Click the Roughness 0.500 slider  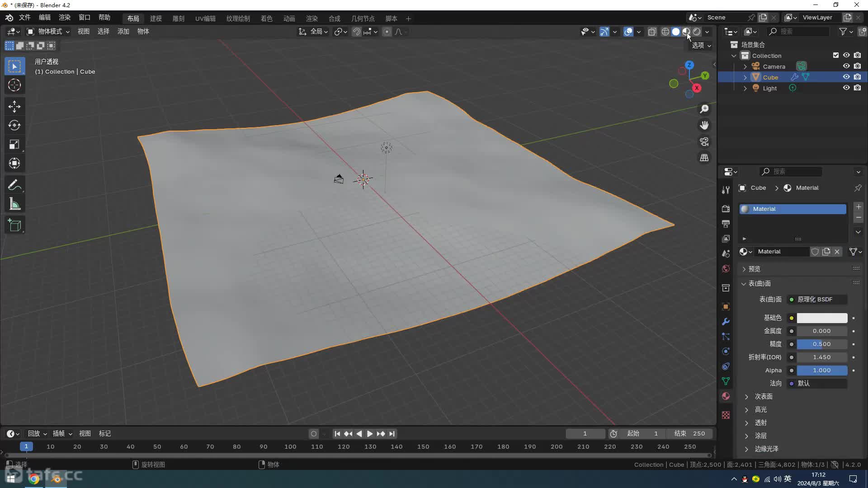[x=822, y=344]
